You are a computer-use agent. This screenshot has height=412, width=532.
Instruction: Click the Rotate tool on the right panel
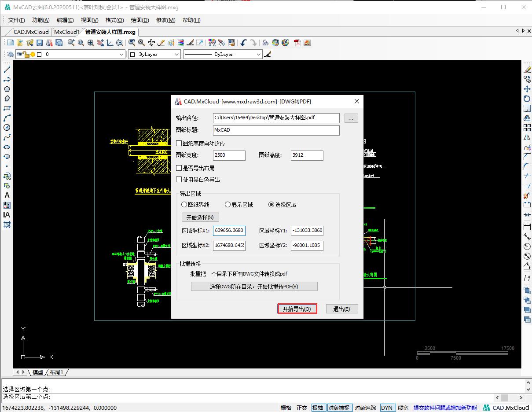click(526, 99)
